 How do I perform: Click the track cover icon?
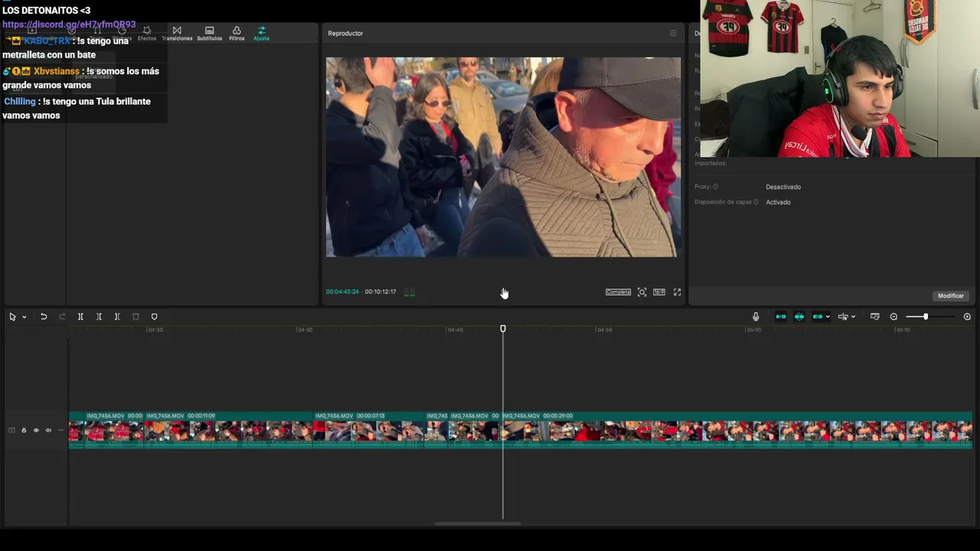(11, 430)
